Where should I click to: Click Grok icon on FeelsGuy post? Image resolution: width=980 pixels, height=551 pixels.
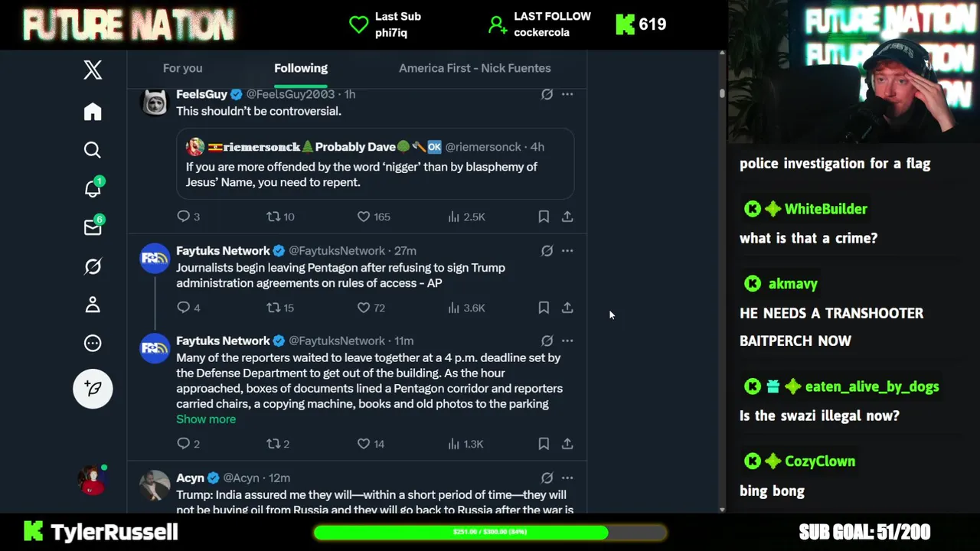click(547, 94)
